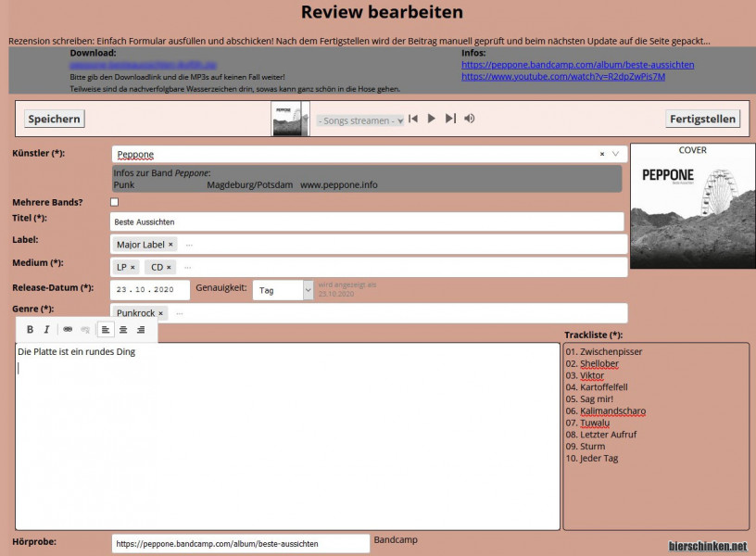Toggle the player volume speaker icon

click(x=469, y=119)
